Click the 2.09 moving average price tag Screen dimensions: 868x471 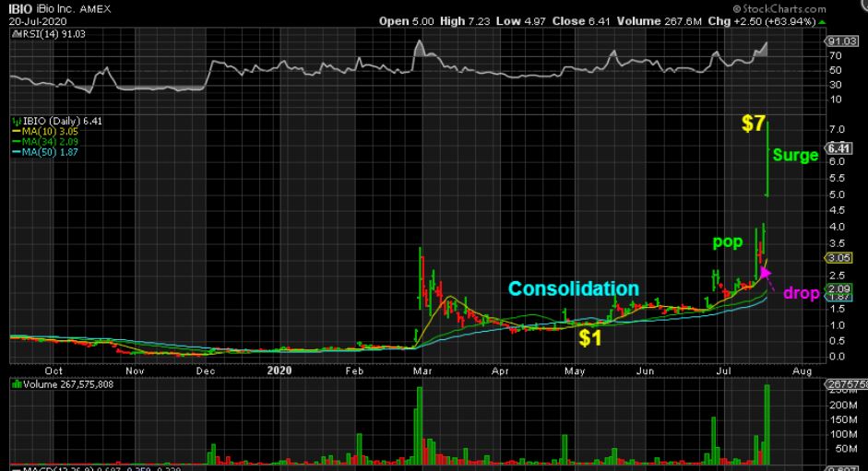click(838, 288)
